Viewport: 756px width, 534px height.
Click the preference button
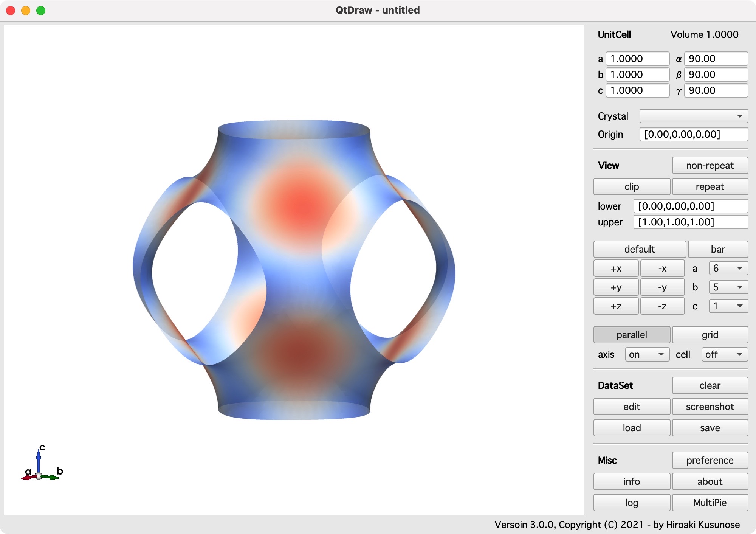(710, 460)
